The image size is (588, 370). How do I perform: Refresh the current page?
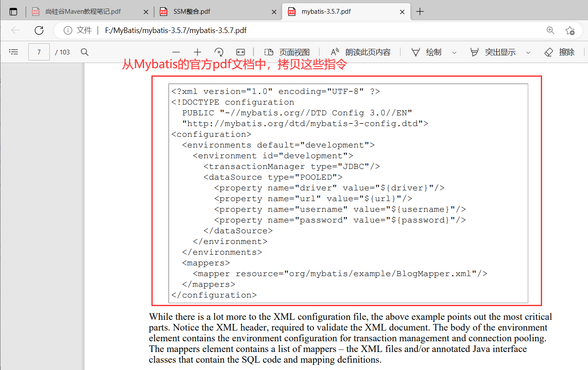[39, 30]
